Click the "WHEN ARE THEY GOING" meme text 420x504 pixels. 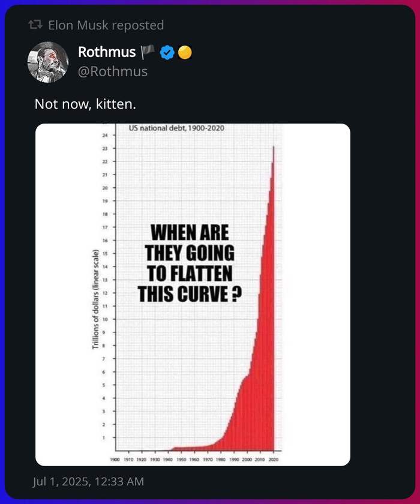coord(190,242)
